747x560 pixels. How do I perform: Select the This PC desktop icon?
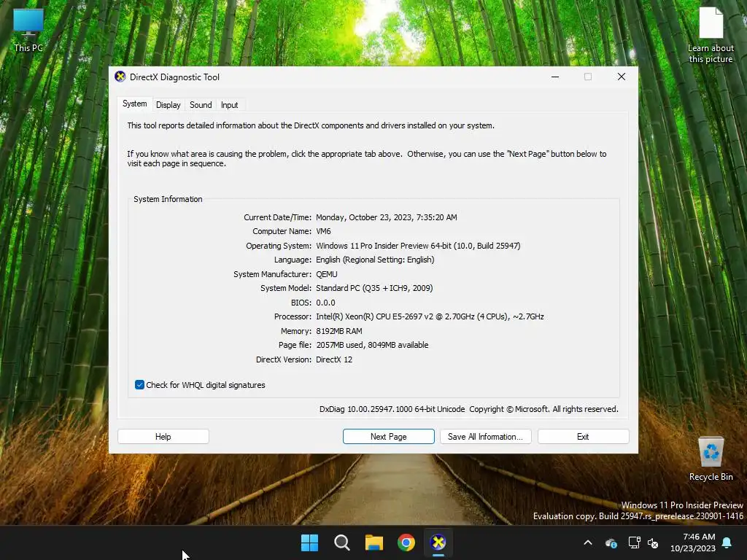pyautogui.click(x=28, y=31)
